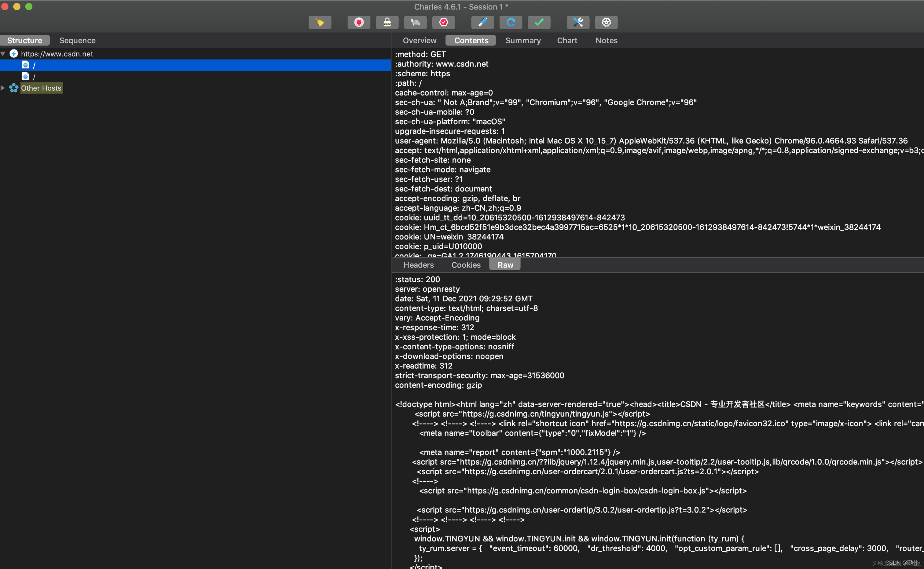The height and width of the screenshot is (569, 924).
Task: Expand the Other Hosts node
Action: [3, 88]
